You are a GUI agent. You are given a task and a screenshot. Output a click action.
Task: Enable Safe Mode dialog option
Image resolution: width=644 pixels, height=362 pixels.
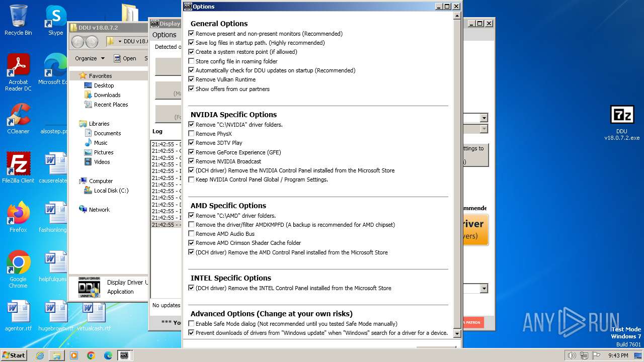(191, 324)
